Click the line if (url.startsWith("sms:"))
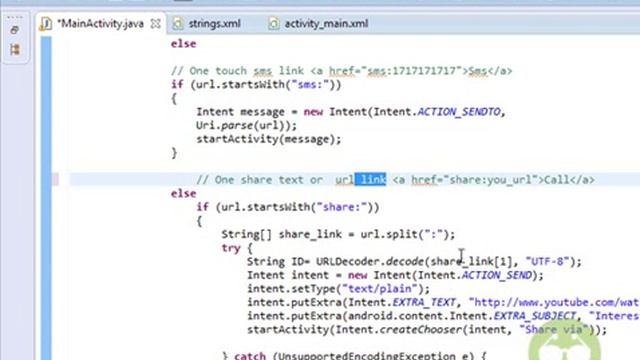Screen dimensions: 640x360 point(256,85)
